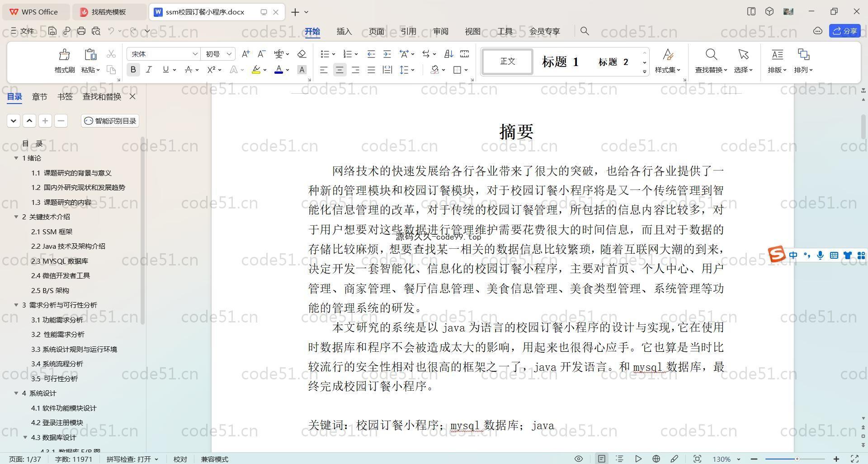Switch to 找稻壳模板 window tab
The width and height of the screenshot is (868, 464).
(108, 12)
